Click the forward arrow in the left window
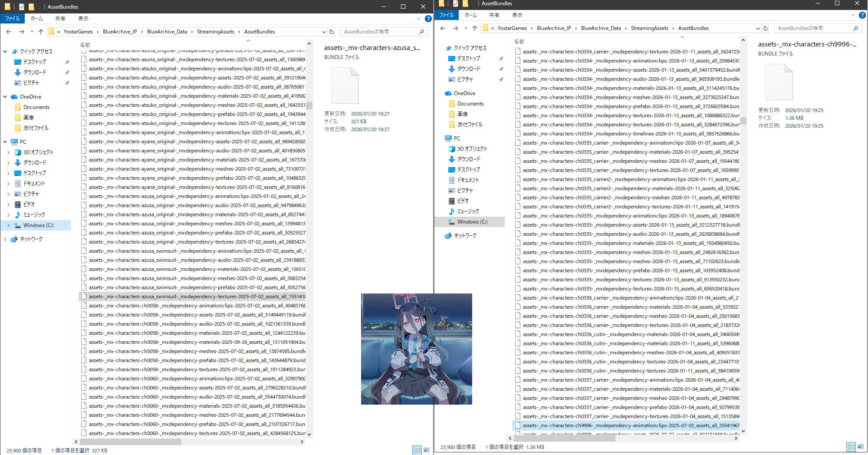Image resolution: width=868 pixels, height=455 pixels. (x=21, y=32)
